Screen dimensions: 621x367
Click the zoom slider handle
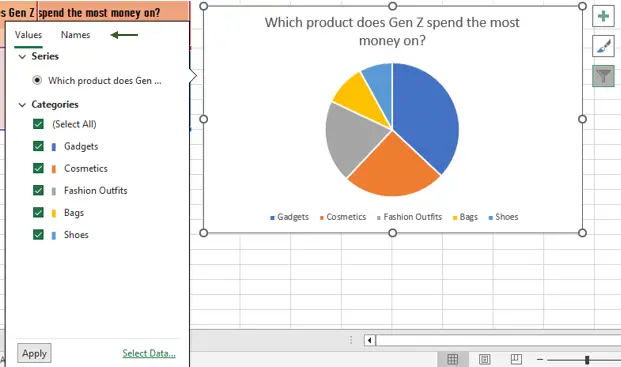tap(587, 359)
